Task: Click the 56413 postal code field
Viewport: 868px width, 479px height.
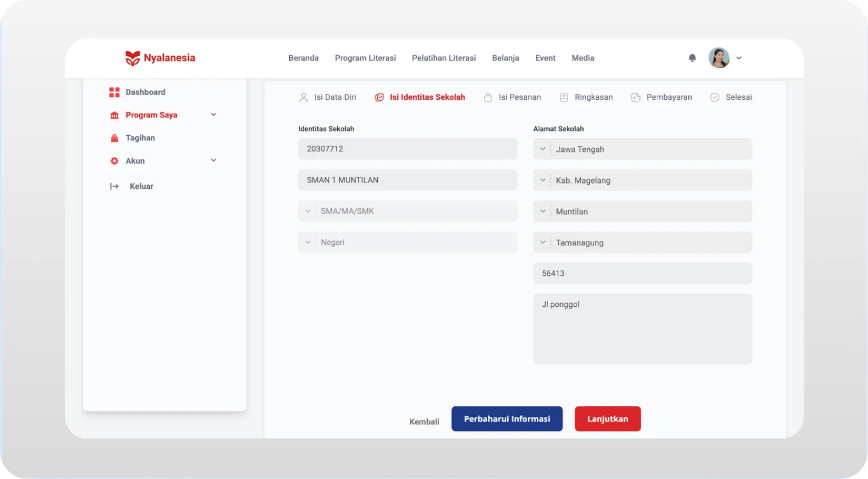Action: click(642, 274)
